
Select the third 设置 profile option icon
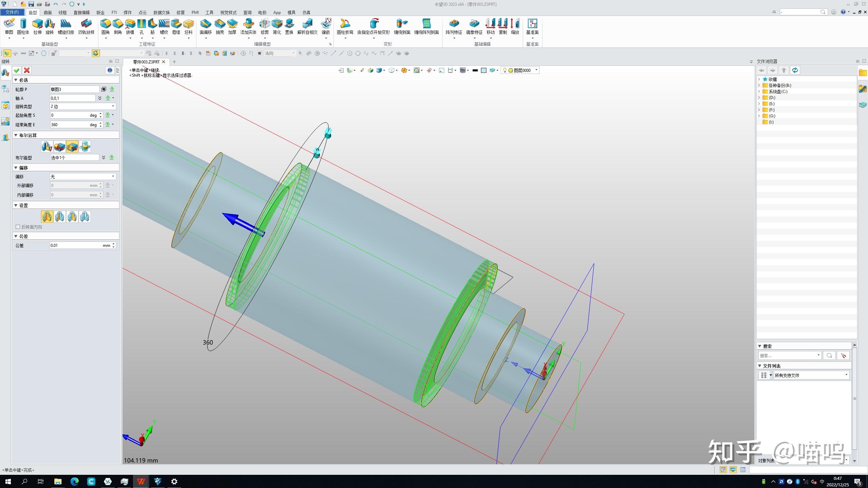(x=72, y=216)
